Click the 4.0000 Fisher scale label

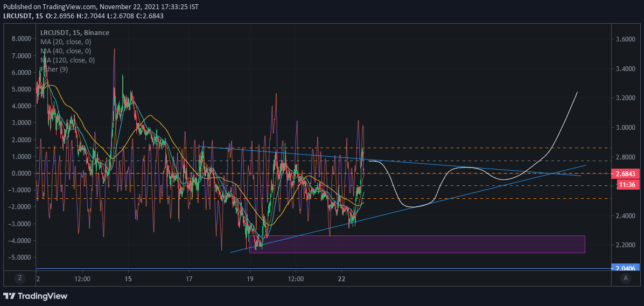point(22,106)
